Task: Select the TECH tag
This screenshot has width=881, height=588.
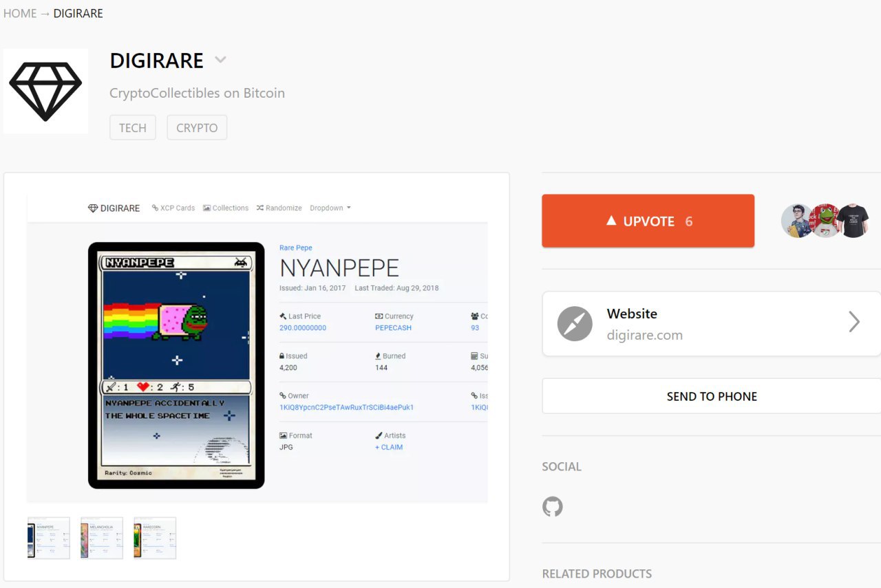Action: click(133, 128)
